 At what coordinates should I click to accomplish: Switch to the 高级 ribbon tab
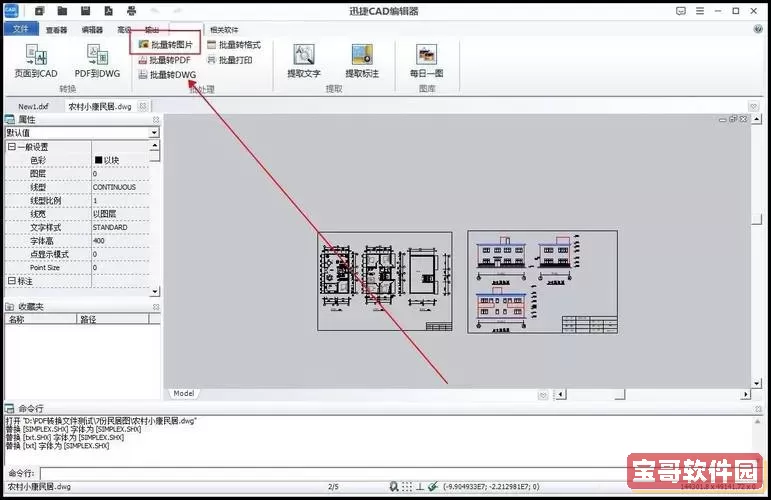[124, 30]
